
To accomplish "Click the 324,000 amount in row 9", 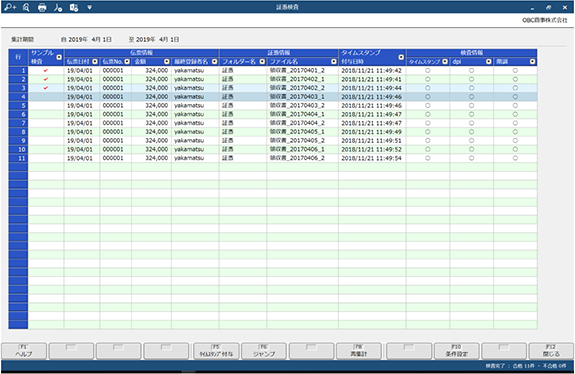I will coord(157,141).
